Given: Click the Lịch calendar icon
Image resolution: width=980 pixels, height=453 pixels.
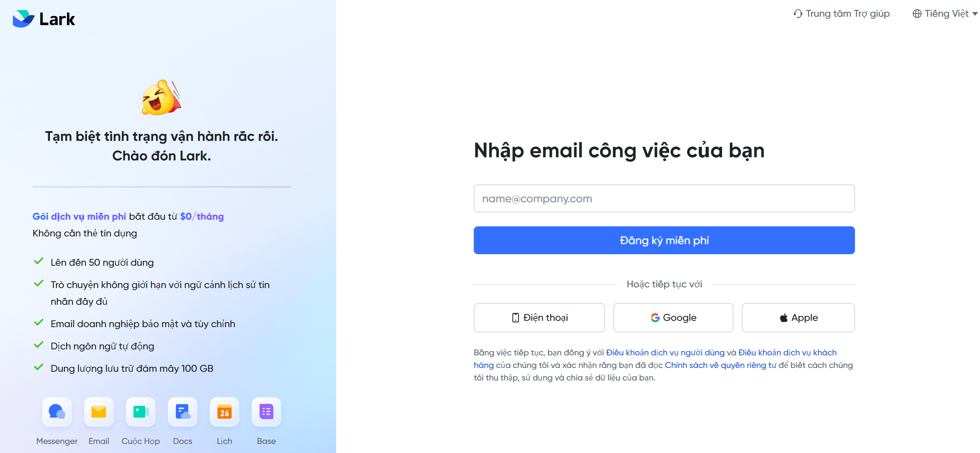Looking at the screenshot, I should (224, 412).
